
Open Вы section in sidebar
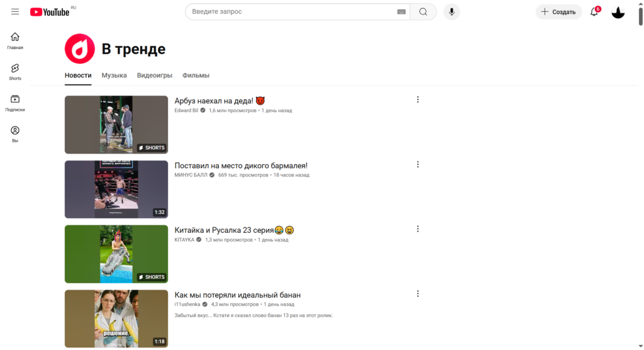point(15,135)
